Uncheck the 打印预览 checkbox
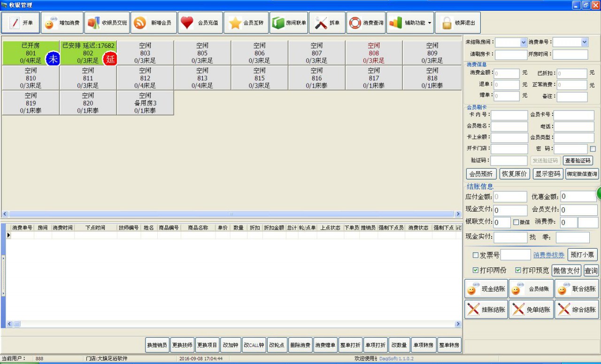Viewport: 601px width, 364px height. point(518,271)
